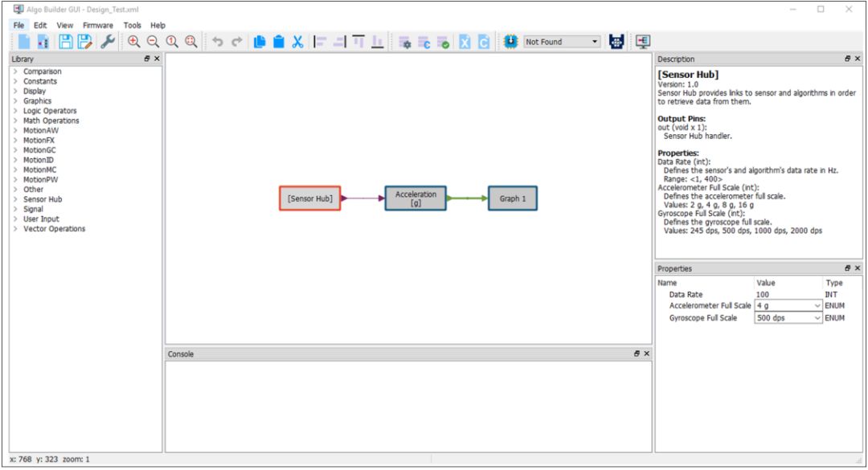Expand the Sensor Hub library category
This screenshot has width=868, height=470.
[15, 199]
